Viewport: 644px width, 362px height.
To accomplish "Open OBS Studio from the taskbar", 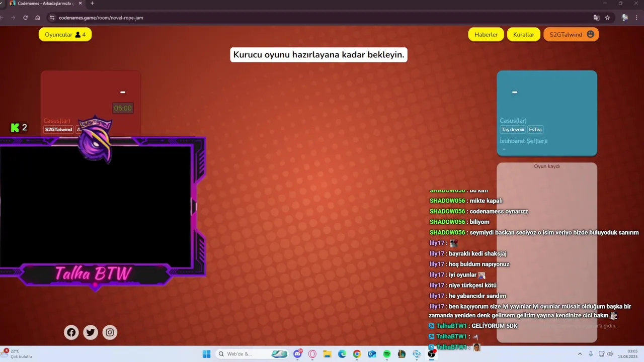I will pyautogui.click(x=431, y=354).
